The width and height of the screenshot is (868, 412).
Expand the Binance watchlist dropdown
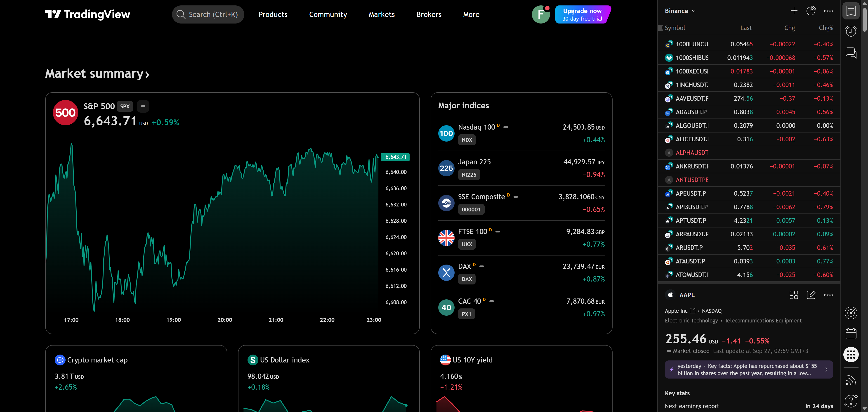680,11
